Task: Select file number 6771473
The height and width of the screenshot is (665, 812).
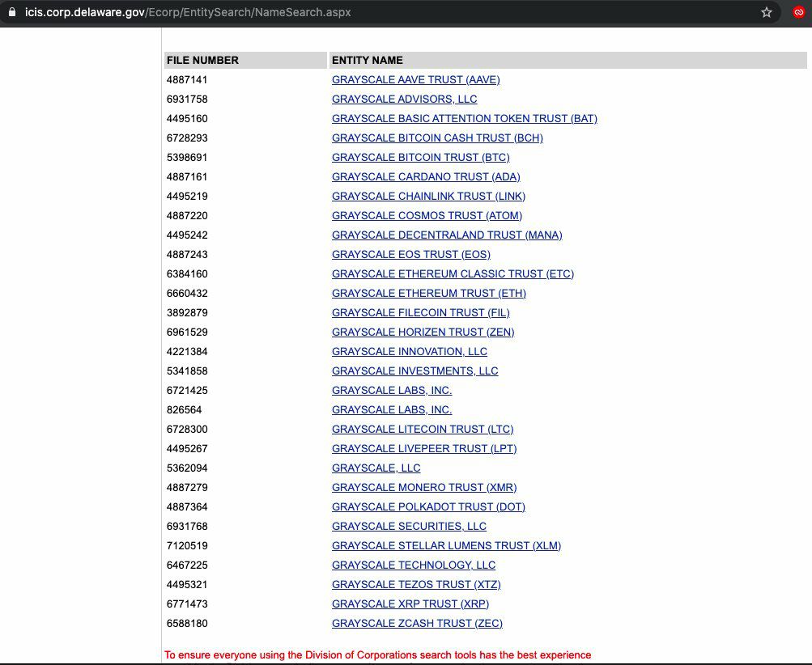Action: click(x=187, y=604)
